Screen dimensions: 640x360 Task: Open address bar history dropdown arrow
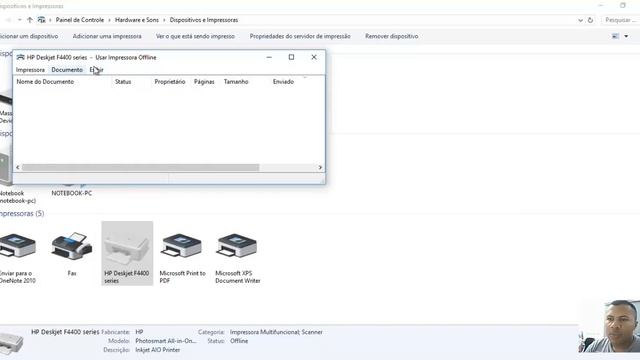(580, 20)
